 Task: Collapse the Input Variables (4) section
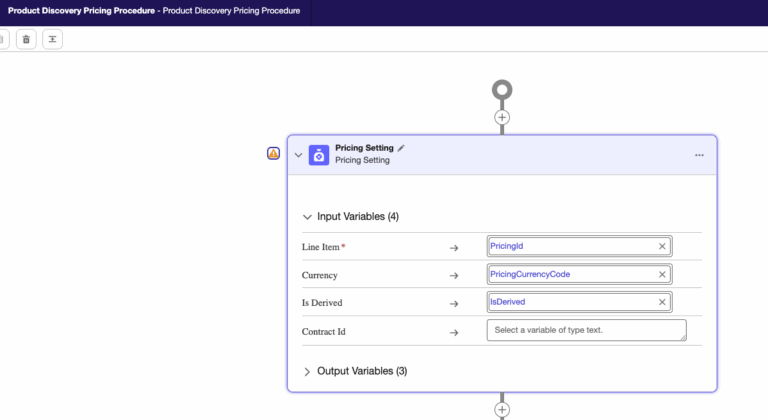[307, 217]
